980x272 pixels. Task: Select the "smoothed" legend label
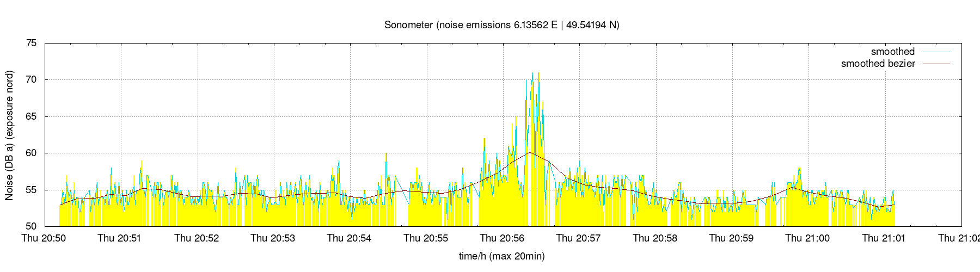coord(892,52)
